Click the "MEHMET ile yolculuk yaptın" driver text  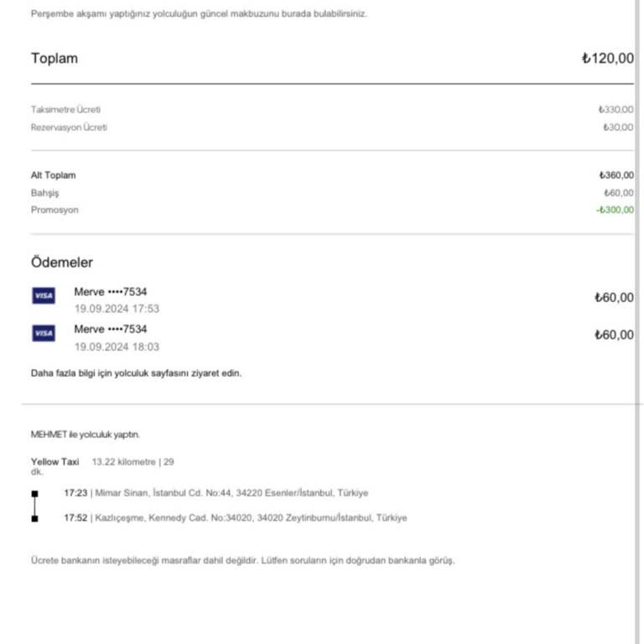(x=85, y=434)
